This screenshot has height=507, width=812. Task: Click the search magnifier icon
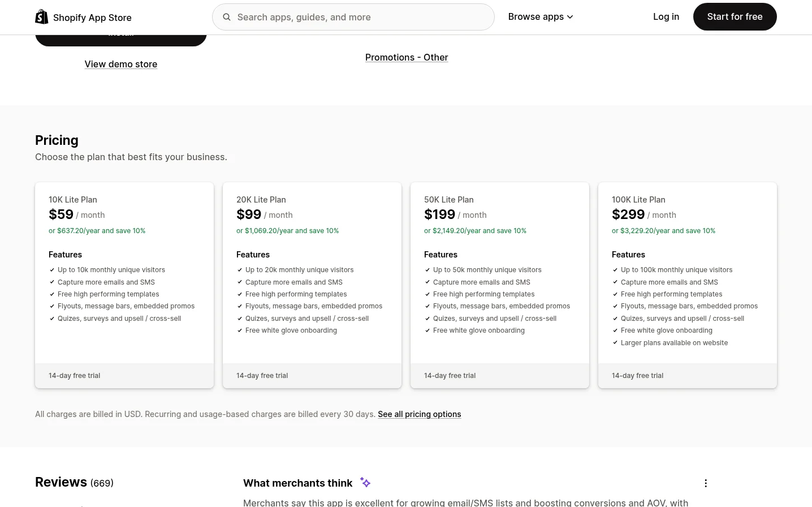(x=227, y=17)
